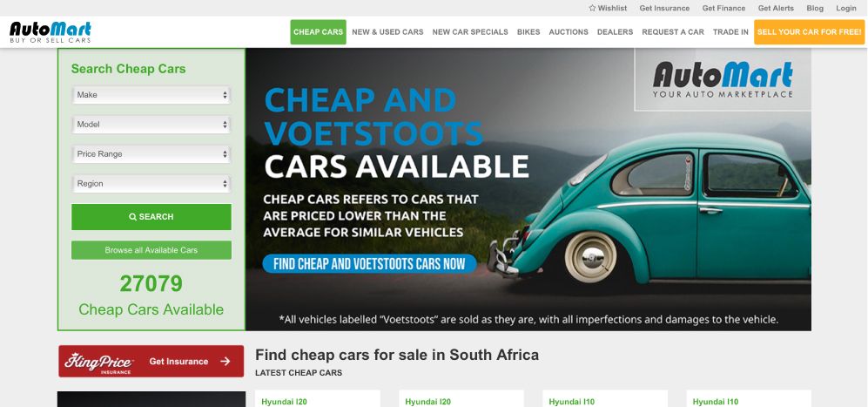Open New & Used Cars menu
868x407 pixels.
(x=387, y=32)
